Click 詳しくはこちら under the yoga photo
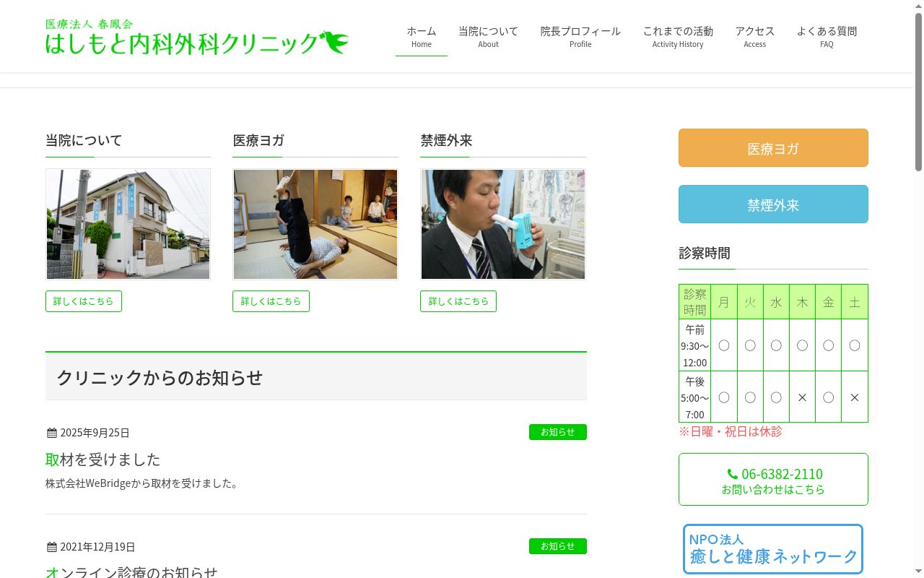The width and height of the screenshot is (924, 578). click(x=271, y=301)
